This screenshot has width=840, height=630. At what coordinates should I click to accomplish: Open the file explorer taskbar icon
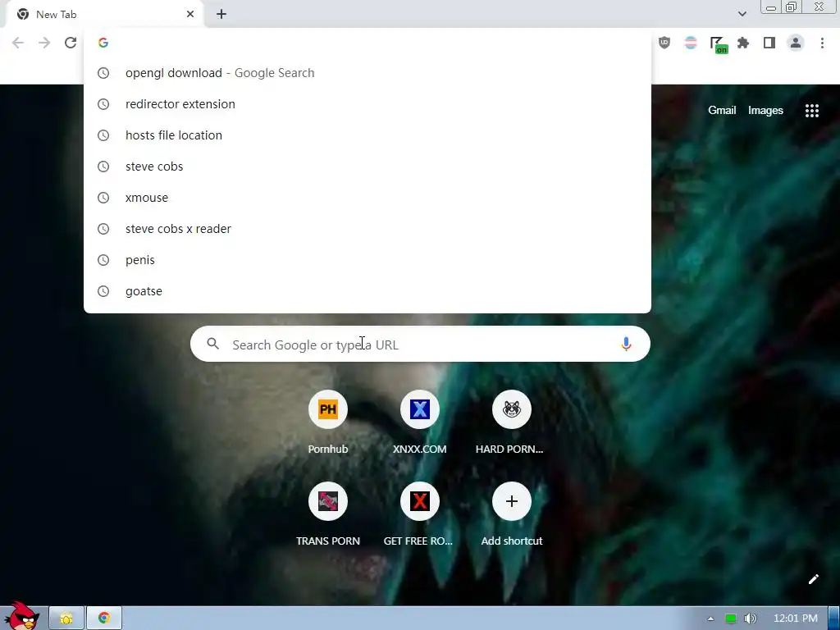pos(66,619)
